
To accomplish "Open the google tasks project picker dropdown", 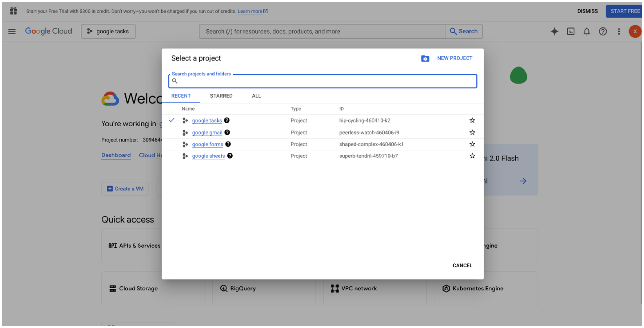I will pyautogui.click(x=108, y=31).
